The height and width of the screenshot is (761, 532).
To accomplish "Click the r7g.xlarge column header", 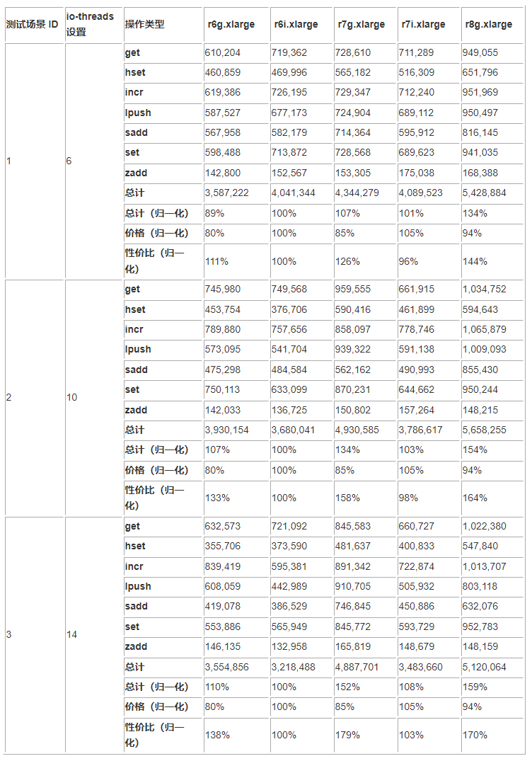I will (361, 24).
